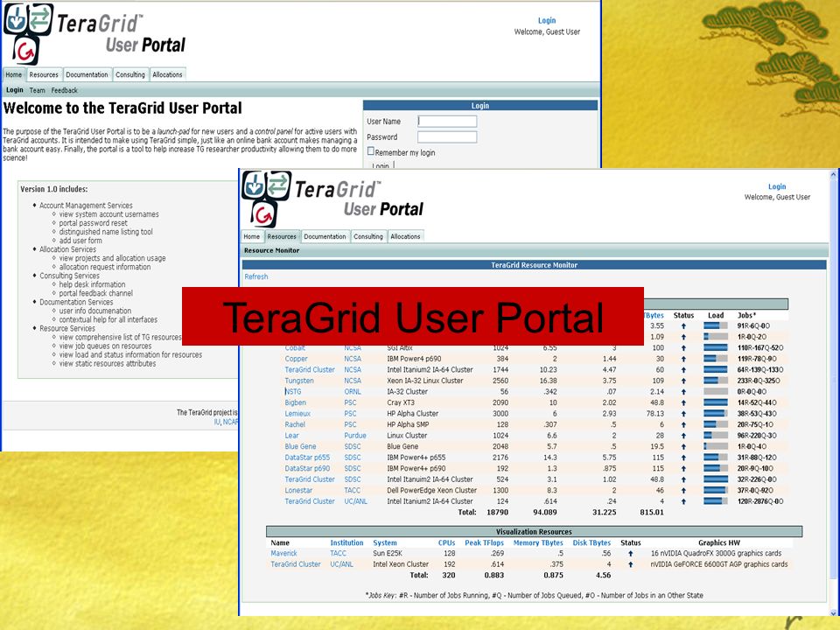Click the Total CPUs value 18790
Screen dimensions: 840x630
pyautogui.click(x=497, y=513)
